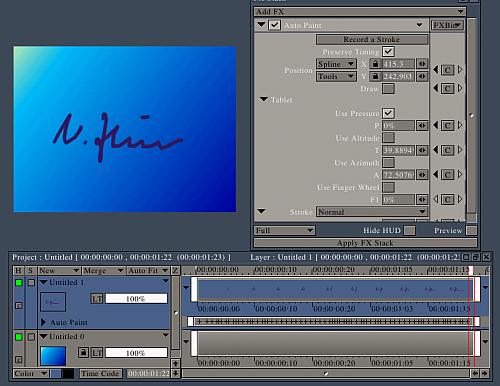
Task: Click Apply FX Stack button
Action: 365,243
